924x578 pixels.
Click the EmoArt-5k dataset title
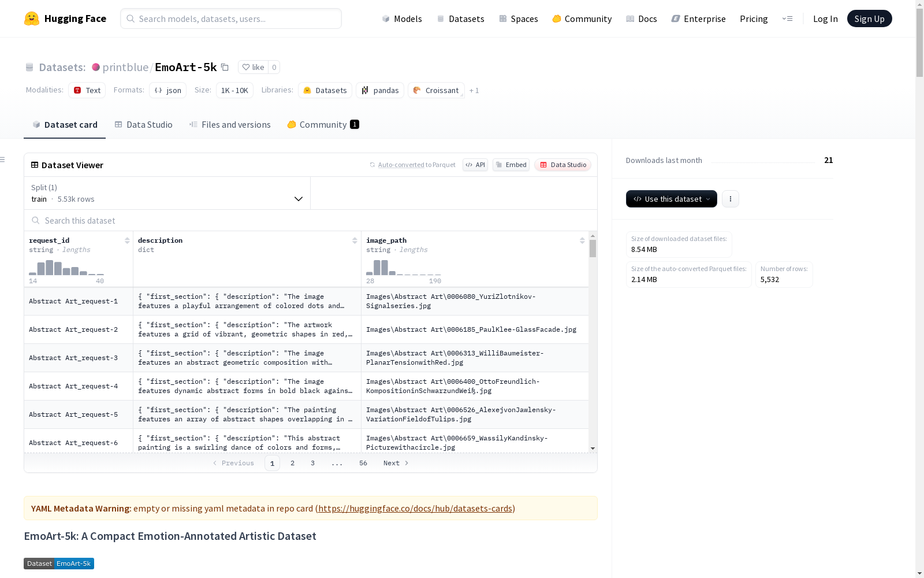(x=186, y=67)
